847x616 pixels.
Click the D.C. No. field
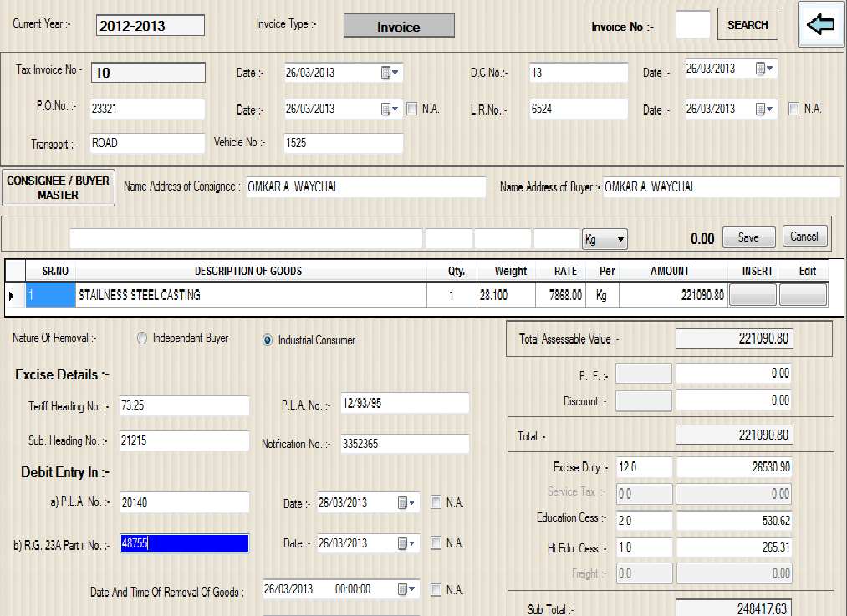point(579,73)
